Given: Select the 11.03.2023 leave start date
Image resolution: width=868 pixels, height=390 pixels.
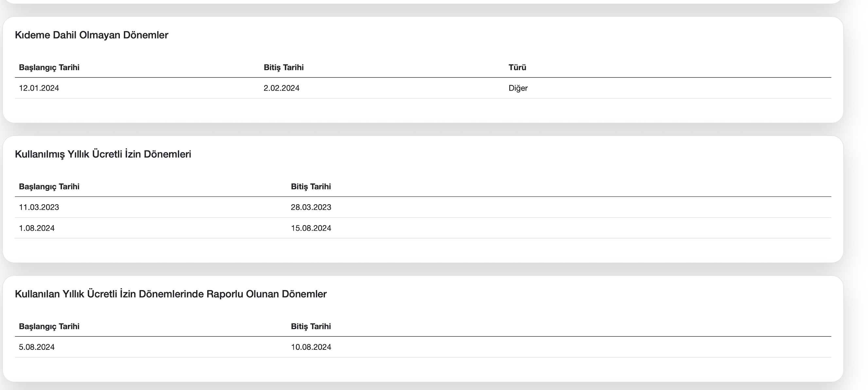Looking at the screenshot, I should (x=39, y=207).
